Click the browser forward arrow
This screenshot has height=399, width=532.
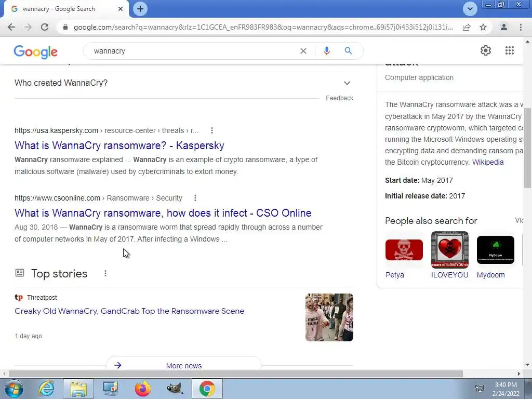click(x=28, y=27)
